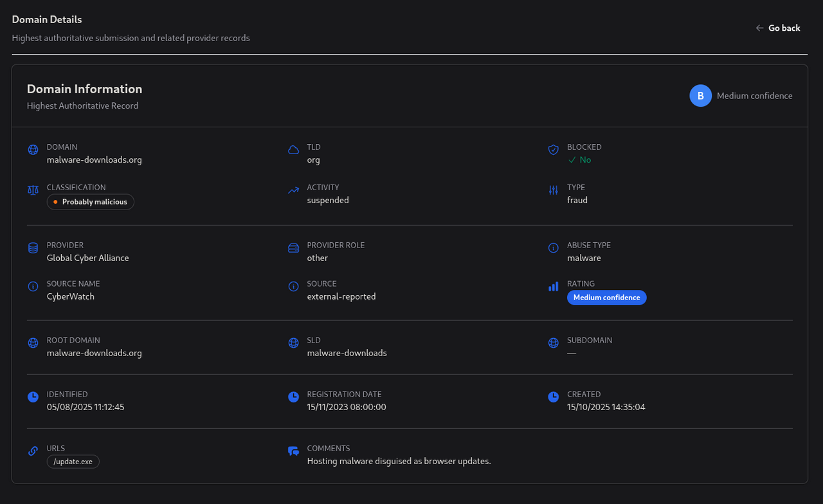Select the clock icon next to REGISTRATION DATE
823x504 pixels.
point(293,397)
